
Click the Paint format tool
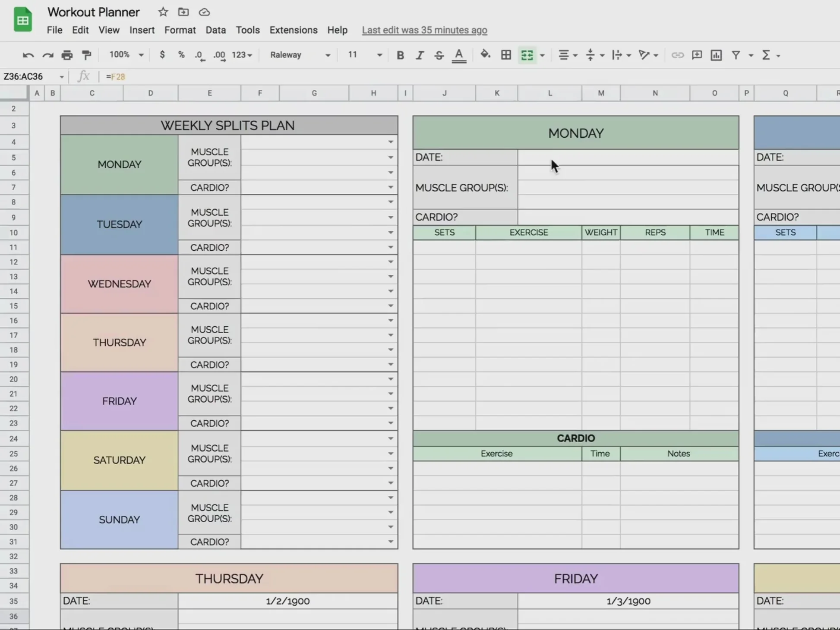[87, 55]
